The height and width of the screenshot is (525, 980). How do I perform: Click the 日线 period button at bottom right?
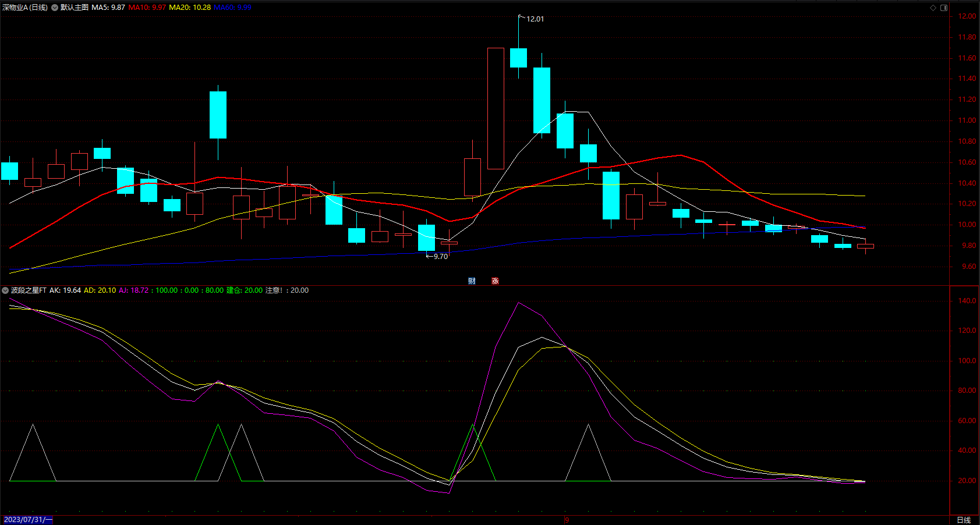coord(964,520)
